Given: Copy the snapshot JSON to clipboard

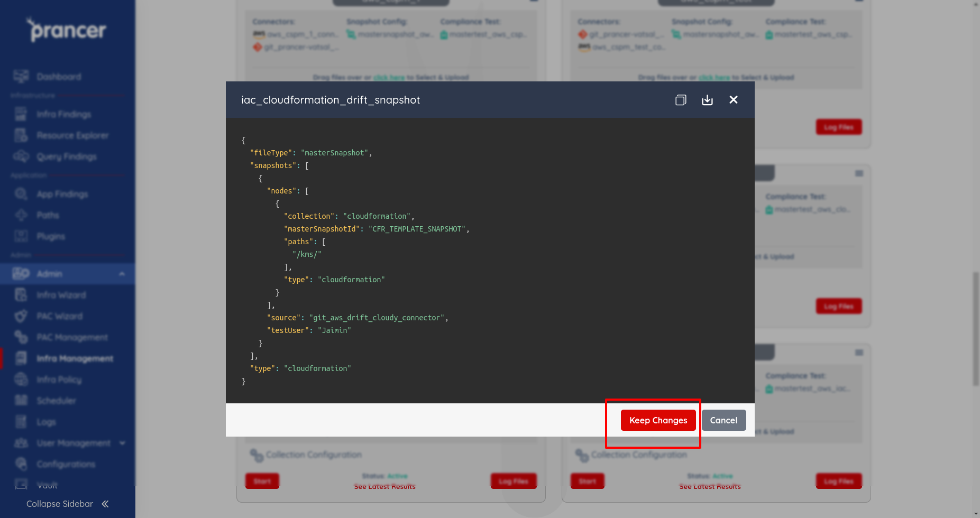Looking at the screenshot, I should click(681, 100).
